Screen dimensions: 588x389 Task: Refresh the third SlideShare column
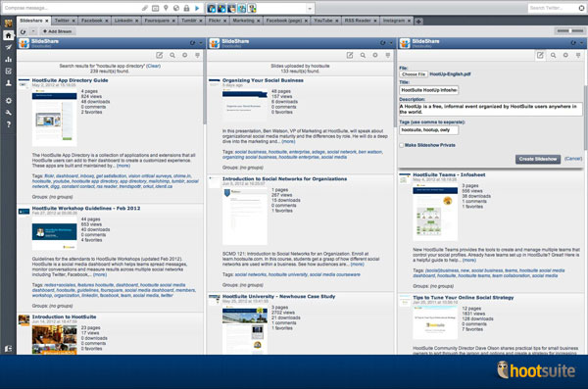pos(573,43)
